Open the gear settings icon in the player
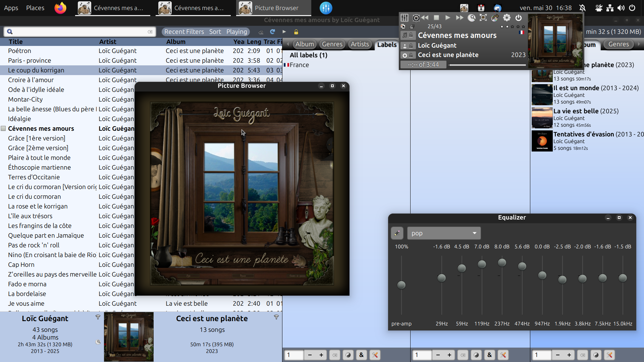Image resolution: width=644 pixels, height=362 pixels. pyautogui.click(x=507, y=18)
